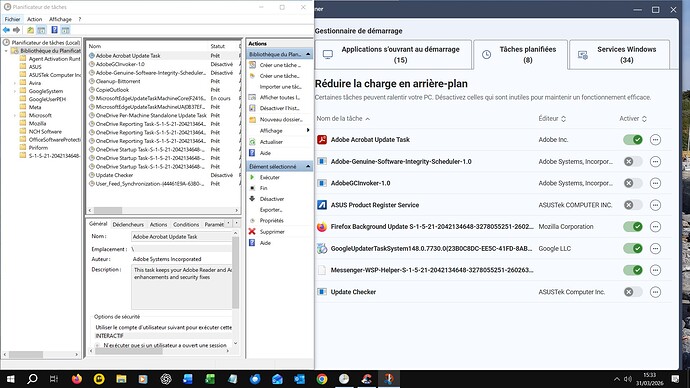This screenshot has height=388, width=690.
Task: Disable the Adobe Acrobat Update Task toggle
Action: pyautogui.click(x=633, y=140)
